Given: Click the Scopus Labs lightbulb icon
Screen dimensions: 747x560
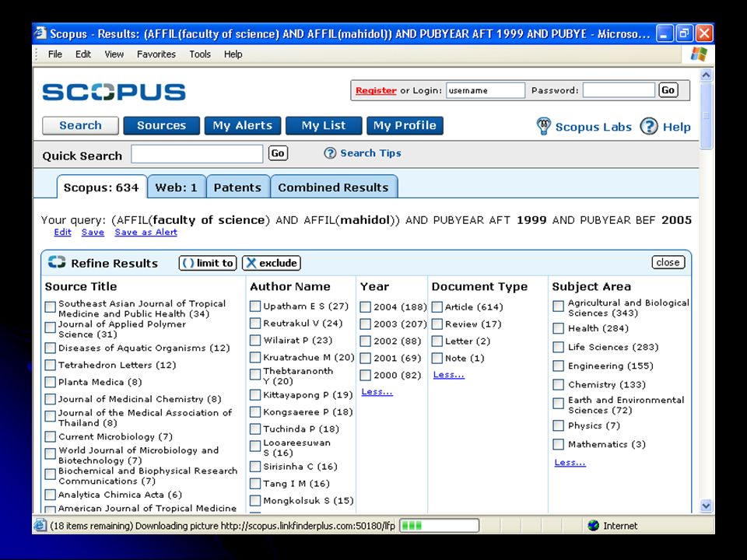Looking at the screenshot, I should point(543,126).
